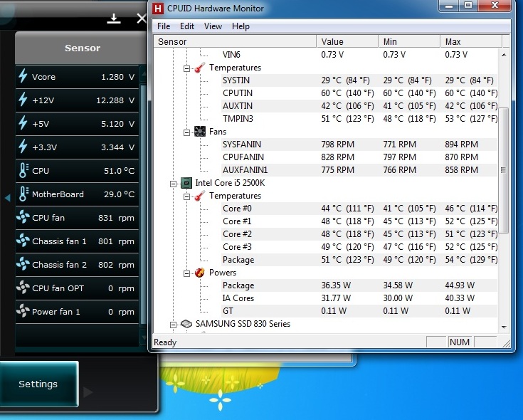Click the fan icon beside Chassis fan 1
This screenshot has height=420, width=523.
(23, 241)
